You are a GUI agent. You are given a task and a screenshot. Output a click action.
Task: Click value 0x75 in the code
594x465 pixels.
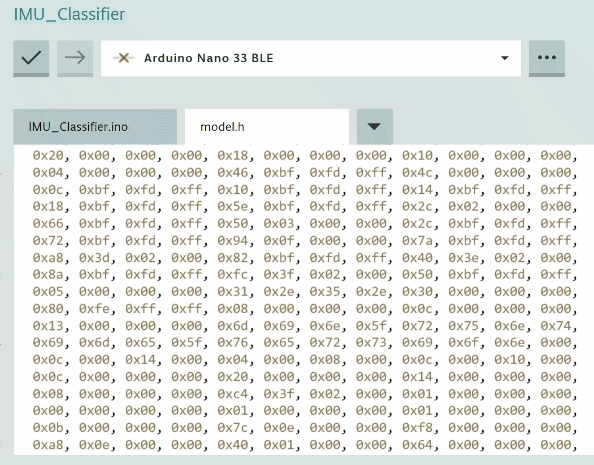point(464,325)
